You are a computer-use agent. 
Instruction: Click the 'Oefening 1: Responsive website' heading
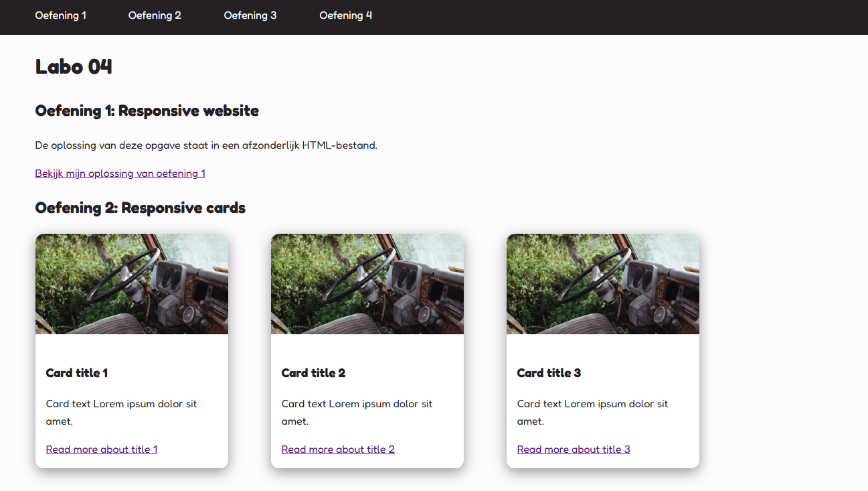[x=147, y=111]
